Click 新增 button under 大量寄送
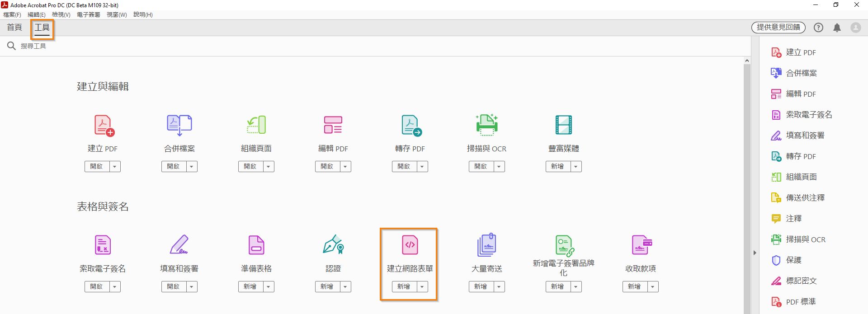 pos(481,287)
